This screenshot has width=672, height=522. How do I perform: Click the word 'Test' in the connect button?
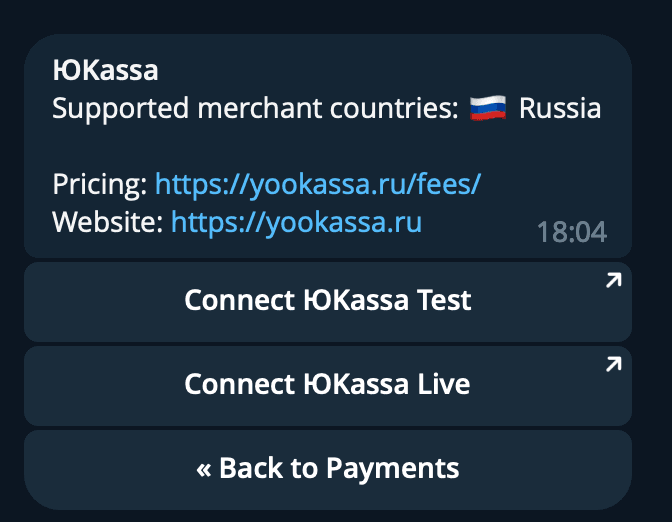coord(438,300)
